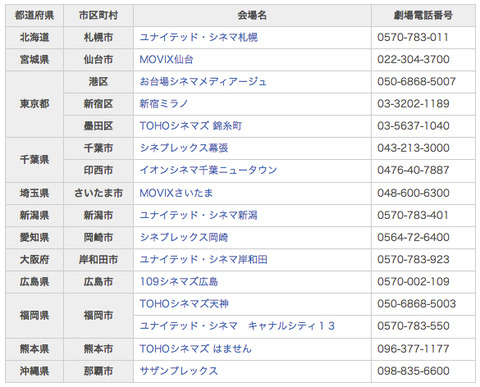The height and width of the screenshot is (387, 480).
Task: Select phone number 098-835-6600
Action: (x=413, y=371)
